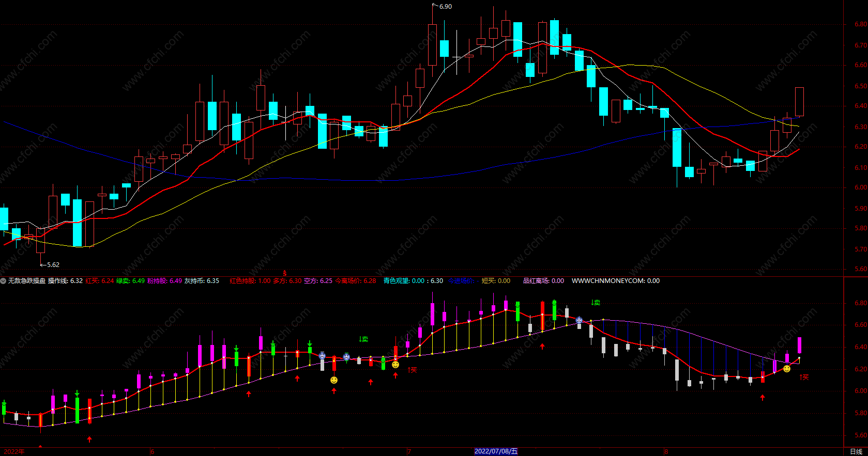Click the 2022年 axis label
This screenshot has width=868, height=456.
tap(14, 452)
